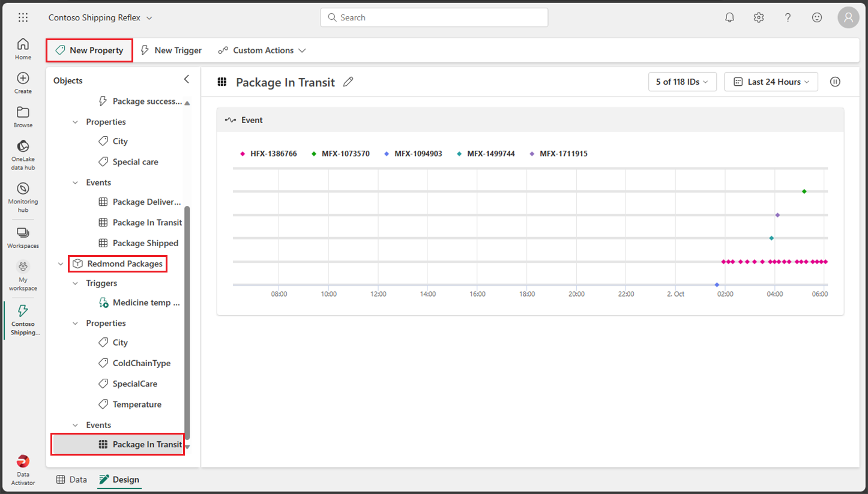Select Package Shipped event
This screenshot has height=494, width=868.
click(x=138, y=243)
